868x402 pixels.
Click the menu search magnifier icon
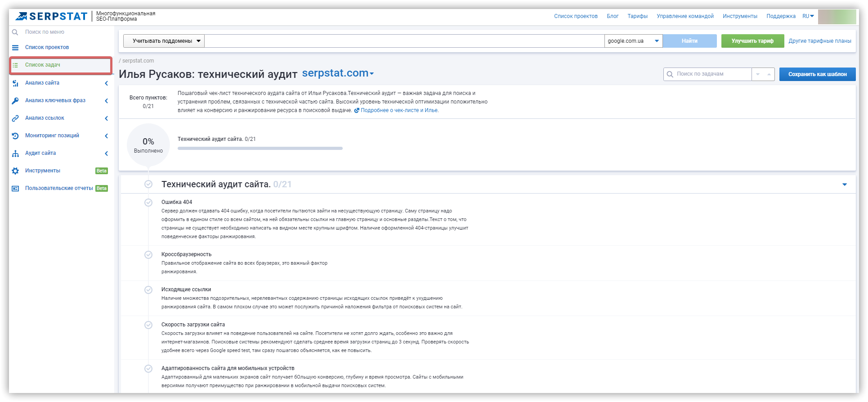click(15, 32)
